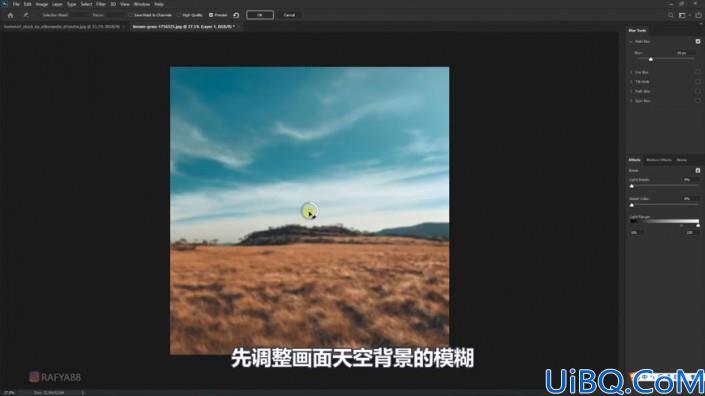The height and width of the screenshot is (396, 705).
Task: Click the Home icon in options bar
Action: (x=10, y=15)
